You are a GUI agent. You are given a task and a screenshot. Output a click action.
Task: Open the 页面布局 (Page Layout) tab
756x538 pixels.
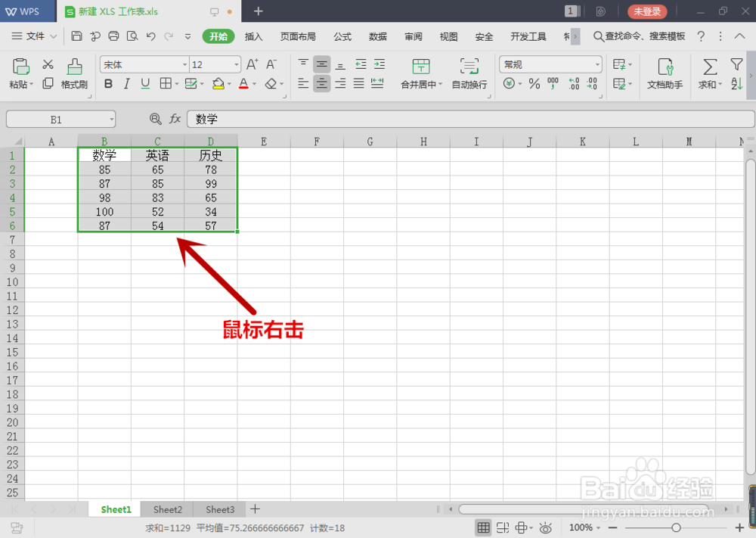pos(298,36)
